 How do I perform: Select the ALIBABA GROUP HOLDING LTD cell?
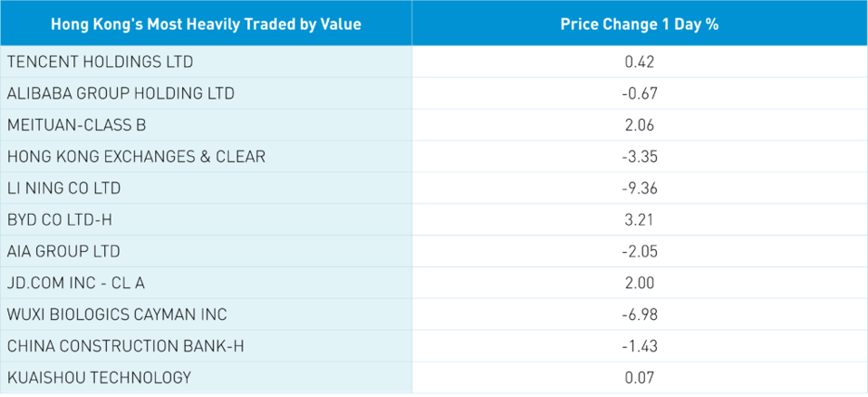coord(121,94)
